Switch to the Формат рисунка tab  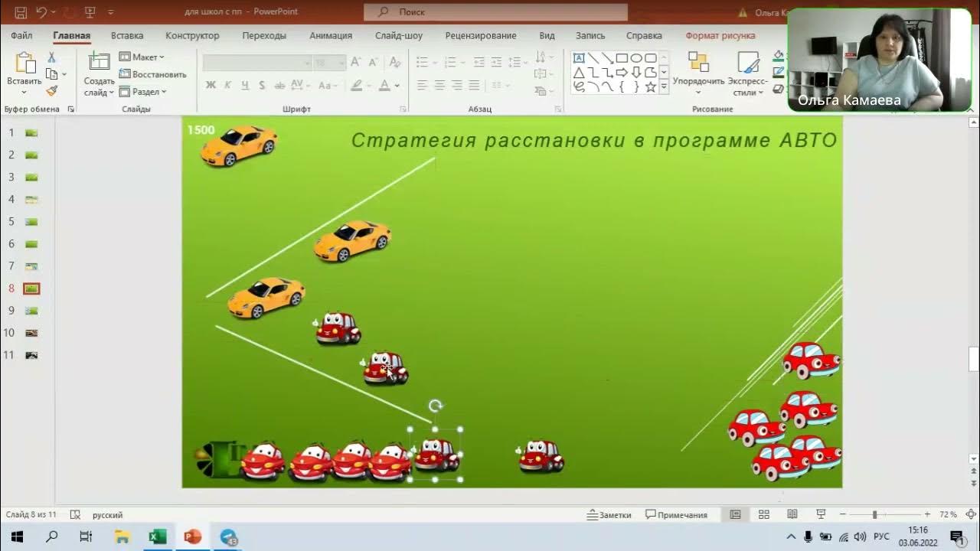pos(720,35)
